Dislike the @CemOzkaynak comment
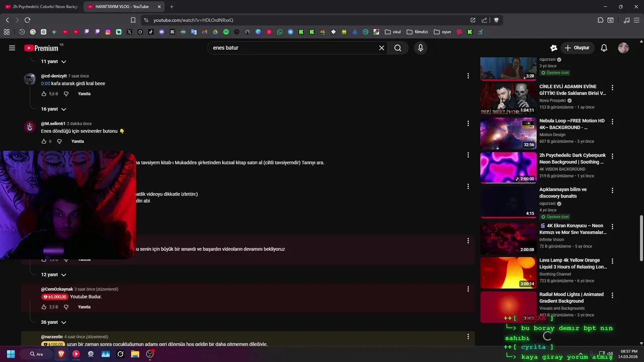The width and height of the screenshot is (644, 362). (66, 307)
